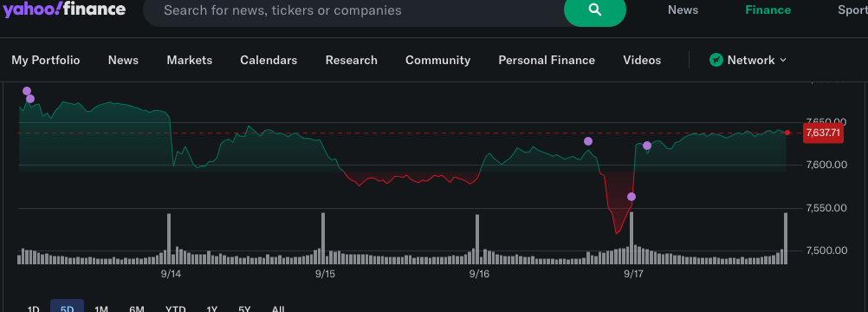Select the highlighted 5D range tab

click(67, 307)
